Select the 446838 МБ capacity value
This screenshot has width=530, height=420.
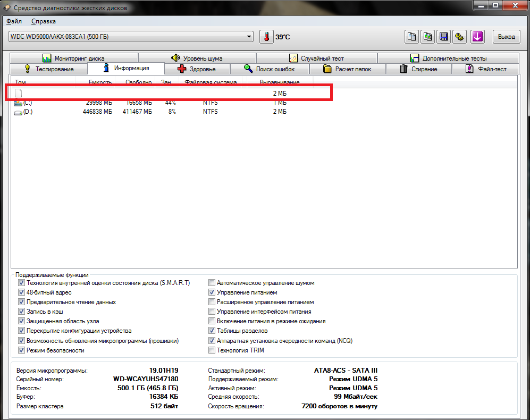pyautogui.click(x=97, y=112)
